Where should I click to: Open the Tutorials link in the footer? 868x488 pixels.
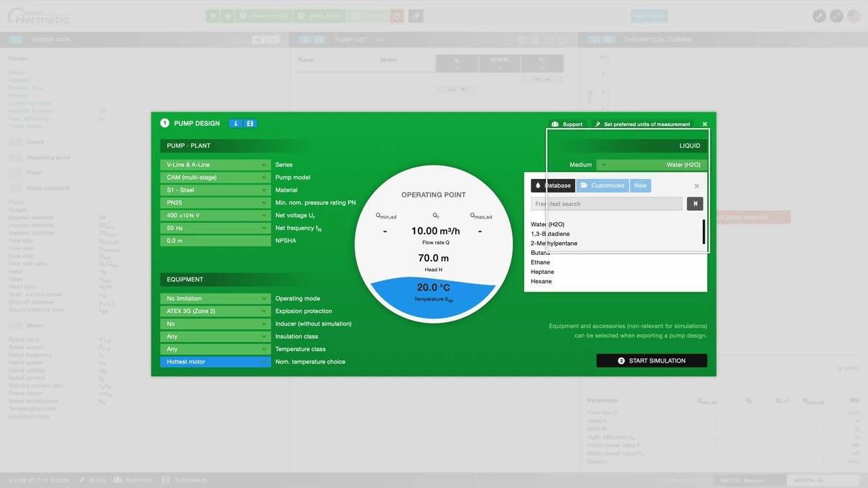pos(184,481)
